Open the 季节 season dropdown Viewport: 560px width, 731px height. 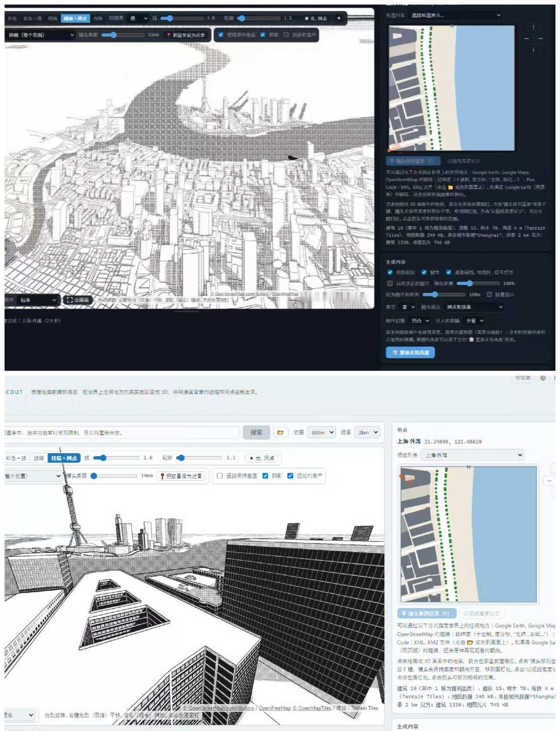(407, 307)
